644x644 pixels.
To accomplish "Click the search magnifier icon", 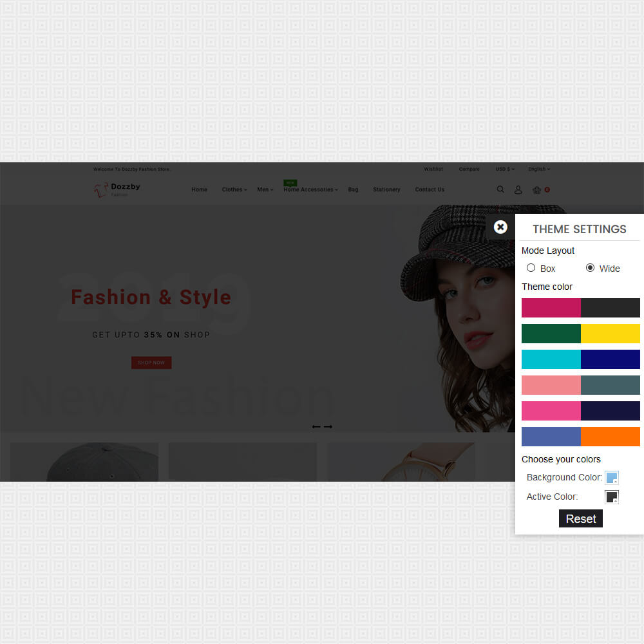I will (x=500, y=189).
